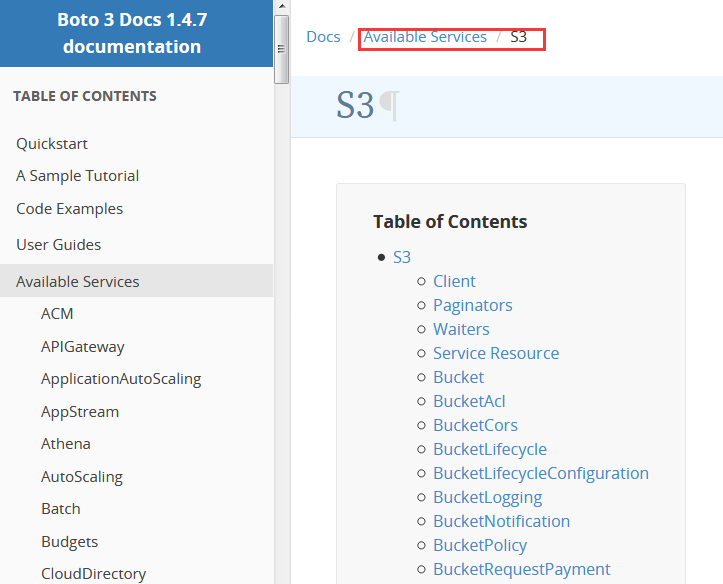
Task: Open User Guides in sidebar
Action: click(59, 245)
